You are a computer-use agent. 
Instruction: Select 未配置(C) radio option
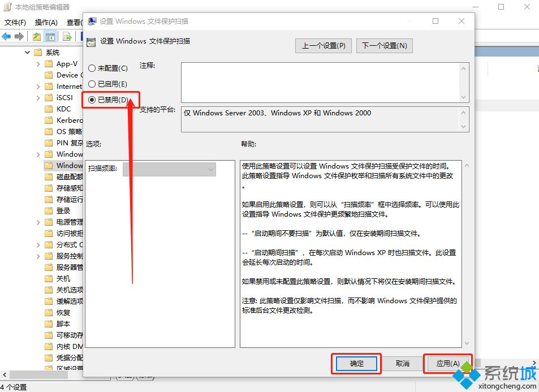click(92, 68)
